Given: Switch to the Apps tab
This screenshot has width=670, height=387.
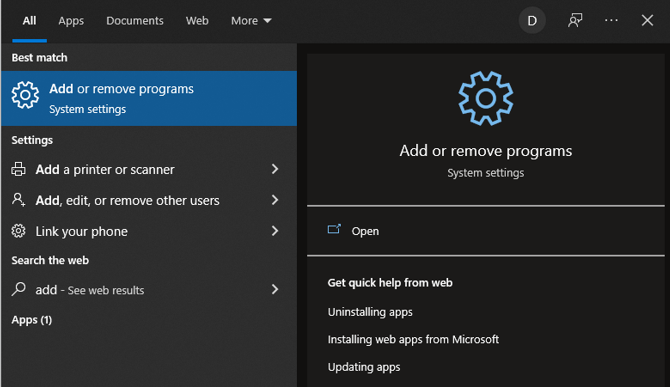Looking at the screenshot, I should pos(71,21).
